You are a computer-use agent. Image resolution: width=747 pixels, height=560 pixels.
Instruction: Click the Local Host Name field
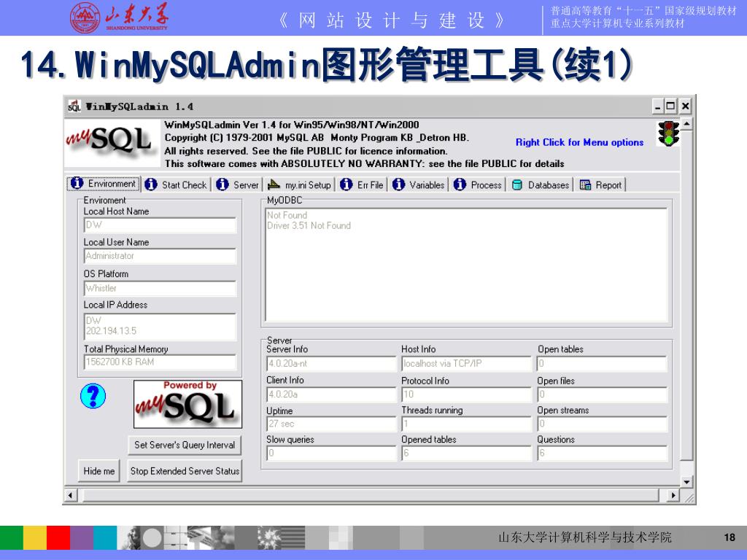pyautogui.click(x=160, y=225)
